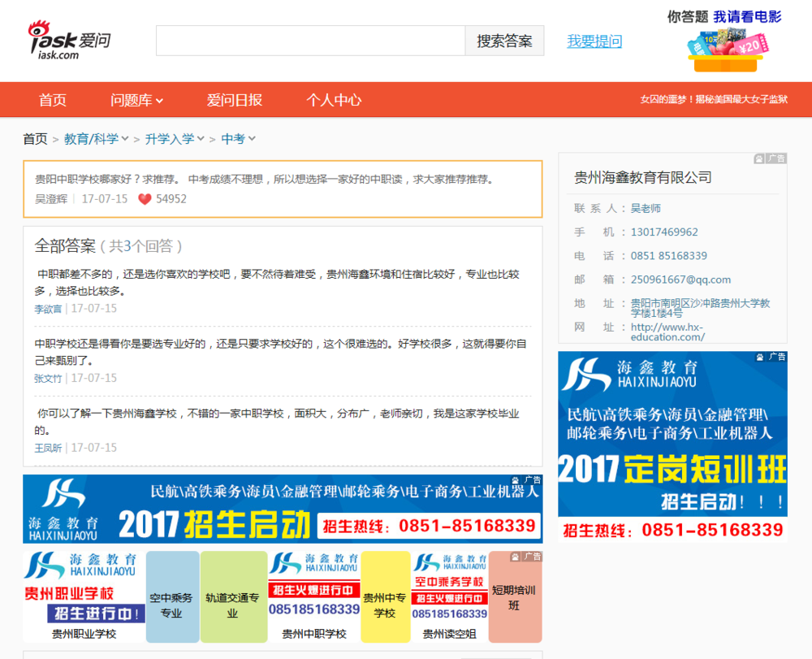Click the date 17-07-15 beside 吴澄辉

tap(105, 199)
